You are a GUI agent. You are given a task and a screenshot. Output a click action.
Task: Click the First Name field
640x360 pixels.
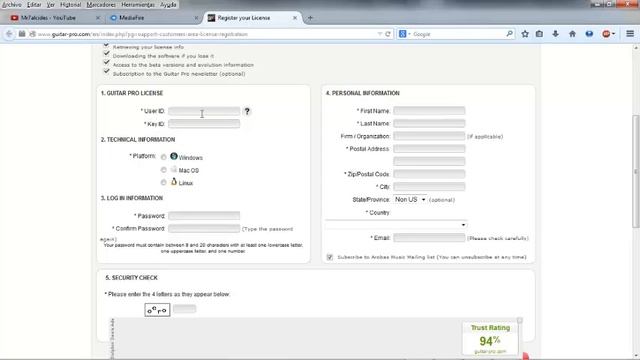(429, 111)
